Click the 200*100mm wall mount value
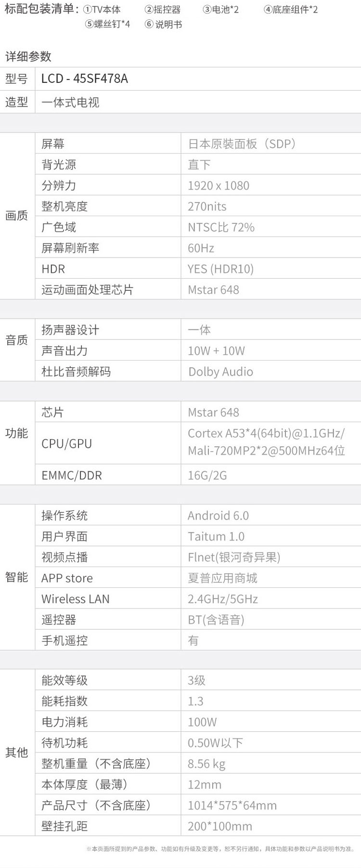 pyautogui.click(x=220, y=826)
